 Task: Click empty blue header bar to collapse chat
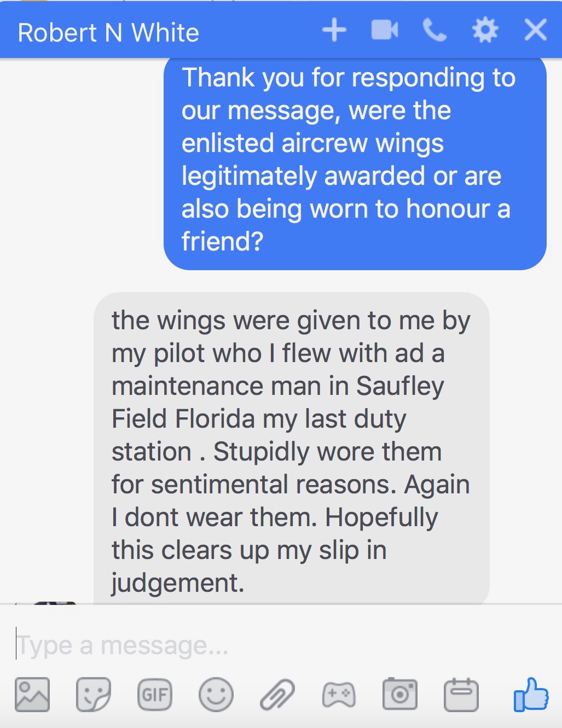pyautogui.click(x=257, y=30)
